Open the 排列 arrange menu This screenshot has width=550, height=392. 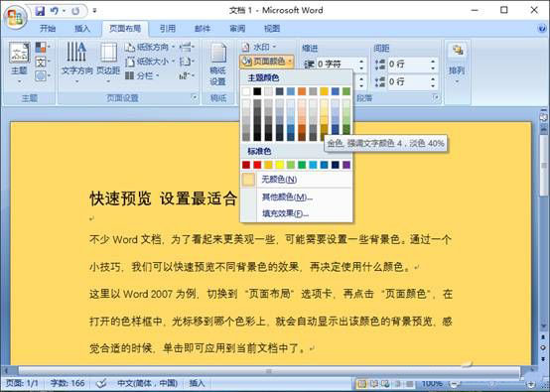coord(457,65)
